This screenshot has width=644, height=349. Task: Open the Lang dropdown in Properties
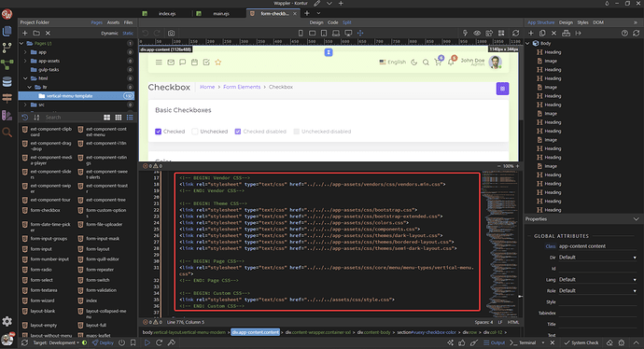tap(598, 280)
